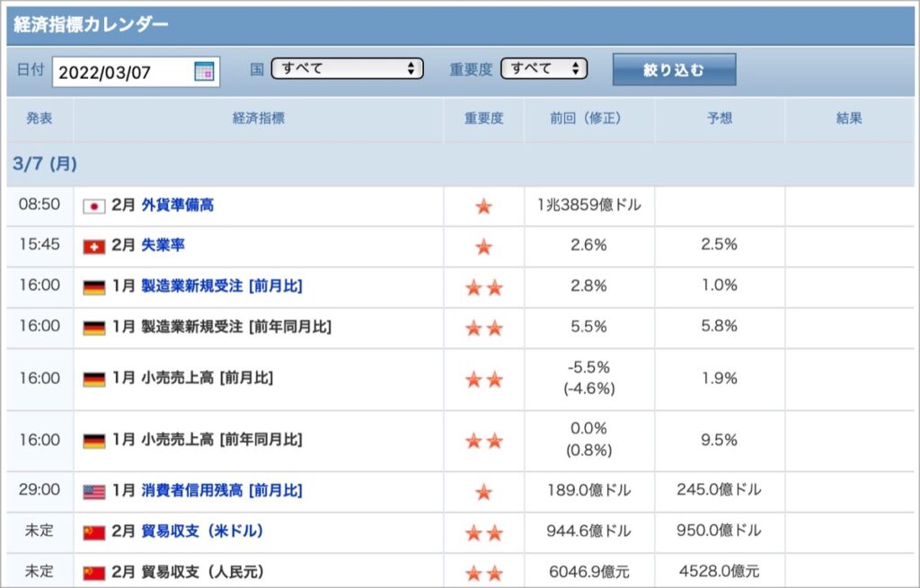920x588 pixels.
Task: Click the importance star for 外貨準備高
Action: [x=483, y=206]
